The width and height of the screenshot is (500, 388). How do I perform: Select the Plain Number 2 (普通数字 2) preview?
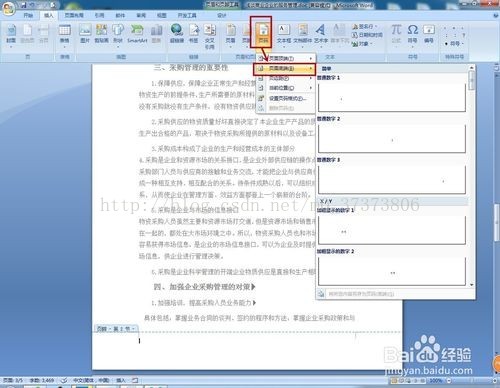pyautogui.click(x=392, y=138)
